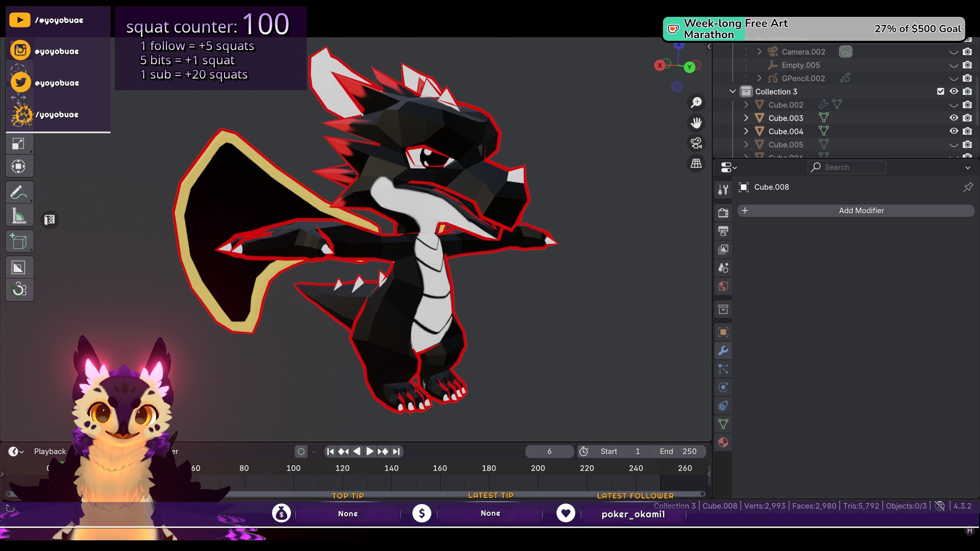Play the animation forward
The width and height of the screenshot is (980, 551).
point(370,452)
